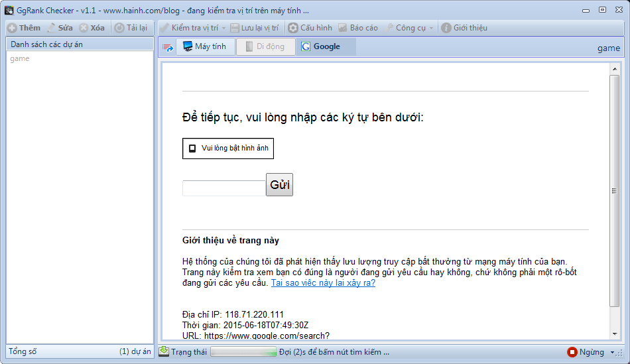Click the scrollbar down arrow
Image resolution: width=630 pixels, height=364 pixels.
(x=615, y=334)
